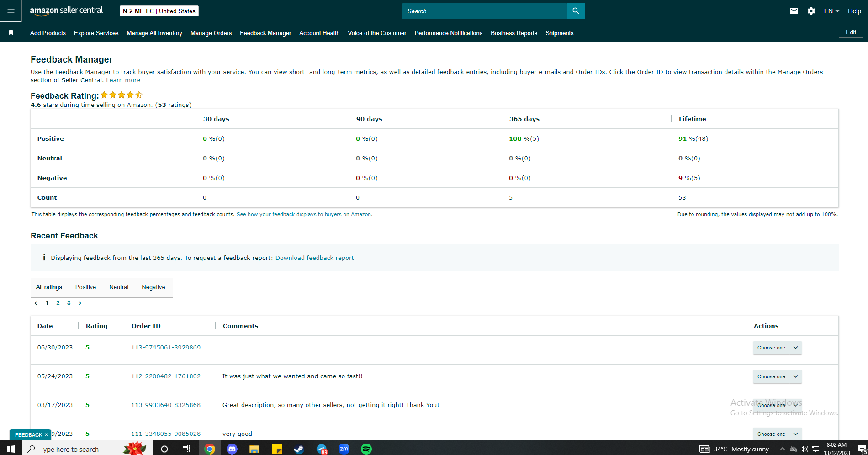Close the FEEDBACK floating tab
This screenshot has width=868, height=455.
pos(46,435)
